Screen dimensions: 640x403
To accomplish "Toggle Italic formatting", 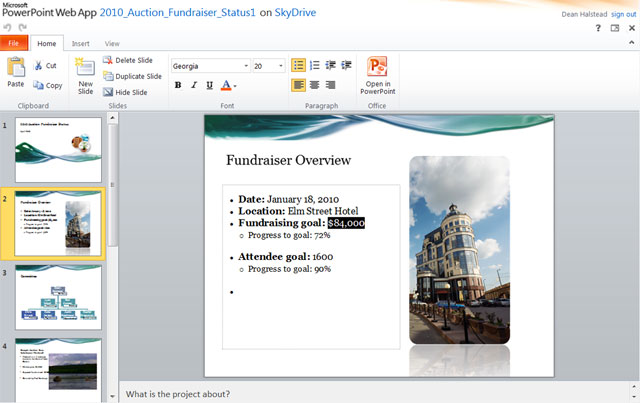I will click(194, 86).
